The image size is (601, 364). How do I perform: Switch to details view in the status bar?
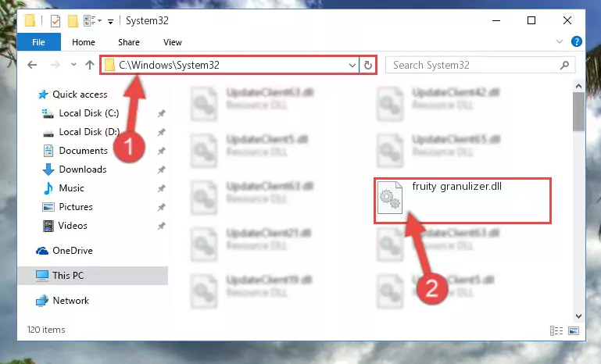(556, 330)
